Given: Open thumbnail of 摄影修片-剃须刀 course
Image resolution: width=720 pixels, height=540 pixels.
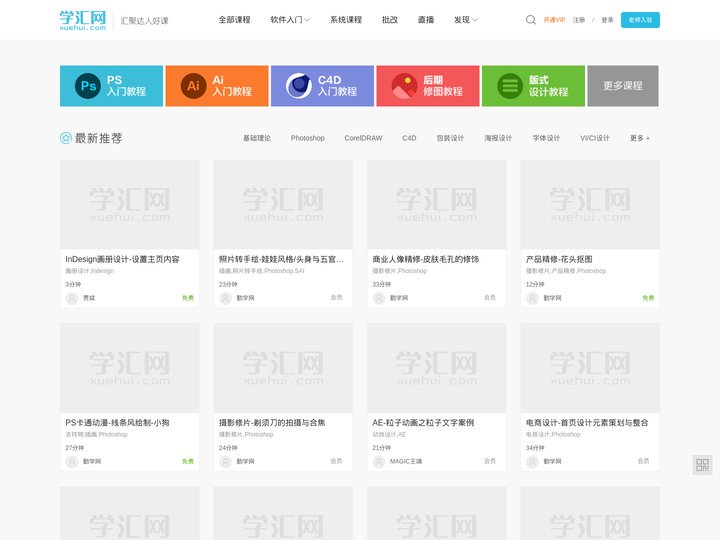Looking at the screenshot, I should (x=283, y=368).
